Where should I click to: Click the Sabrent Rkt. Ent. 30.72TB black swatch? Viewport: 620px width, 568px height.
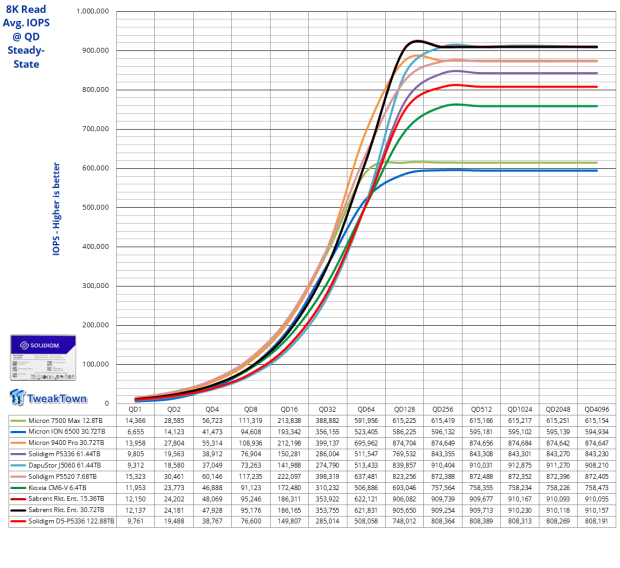18,510
